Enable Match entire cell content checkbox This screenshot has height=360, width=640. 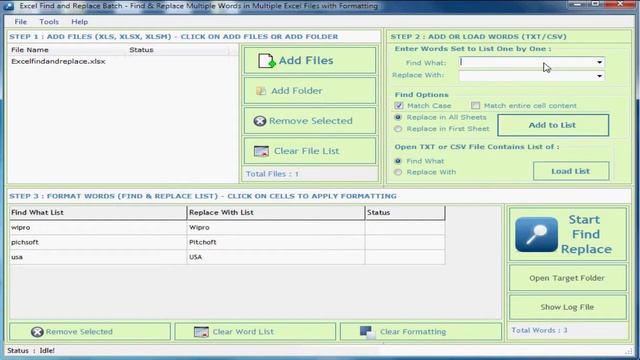pos(475,106)
